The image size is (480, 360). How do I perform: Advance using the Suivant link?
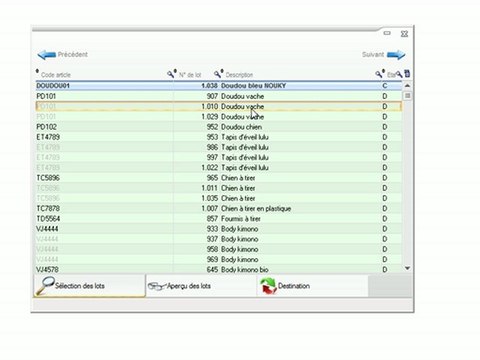click(x=373, y=54)
